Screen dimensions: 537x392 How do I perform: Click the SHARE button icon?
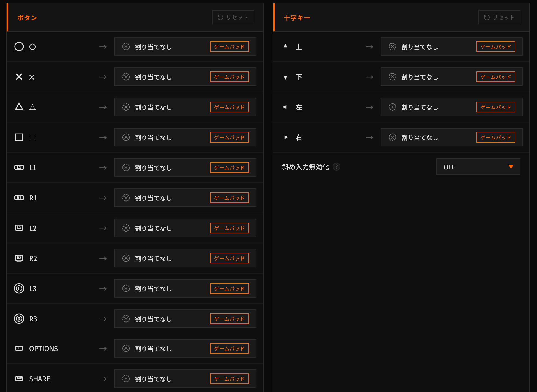[x=19, y=379]
